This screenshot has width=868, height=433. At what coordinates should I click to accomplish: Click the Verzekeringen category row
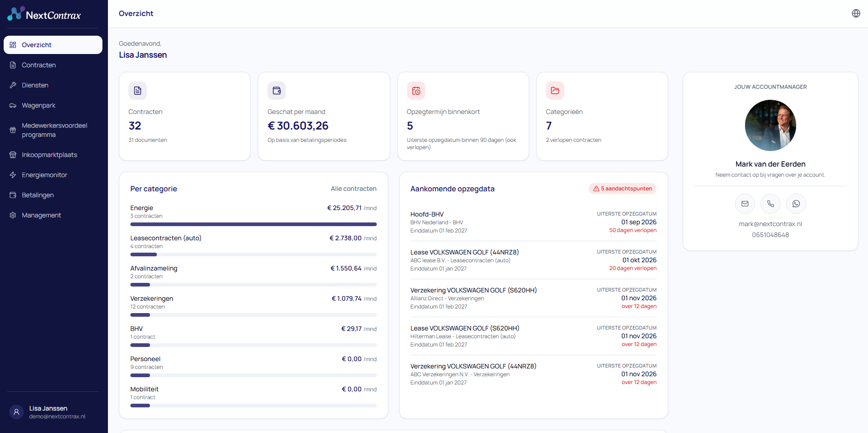253,307
